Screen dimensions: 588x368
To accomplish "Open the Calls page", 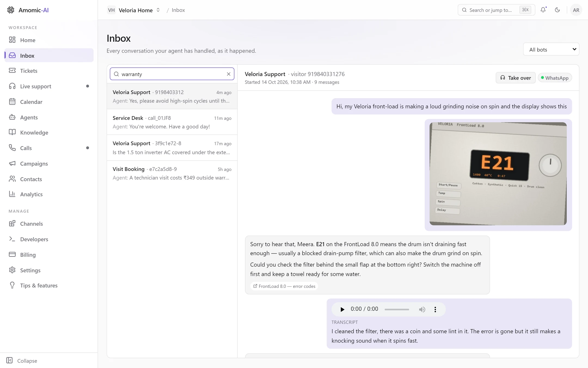I will pos(49,148).
